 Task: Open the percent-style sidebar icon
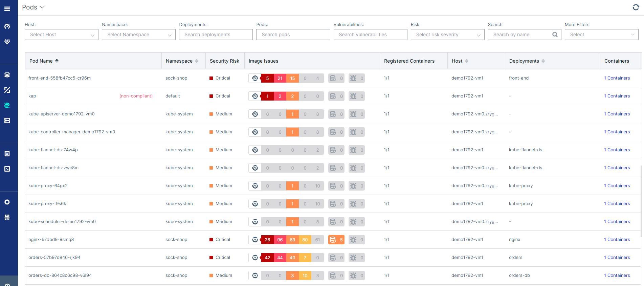[7, 90]
